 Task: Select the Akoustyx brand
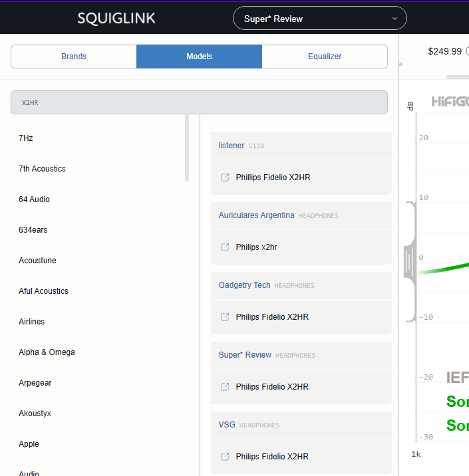(x=35, y=414)
